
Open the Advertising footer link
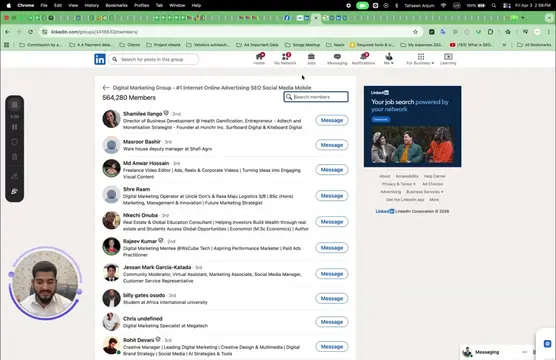pos(391,192)
